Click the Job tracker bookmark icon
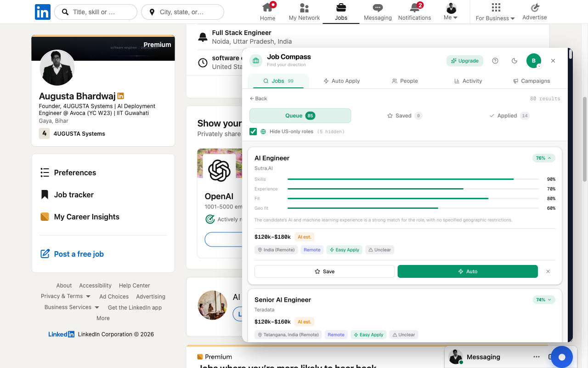Viewport: 588px width, 368px height. pyautogui.click(x=45, y=195)
